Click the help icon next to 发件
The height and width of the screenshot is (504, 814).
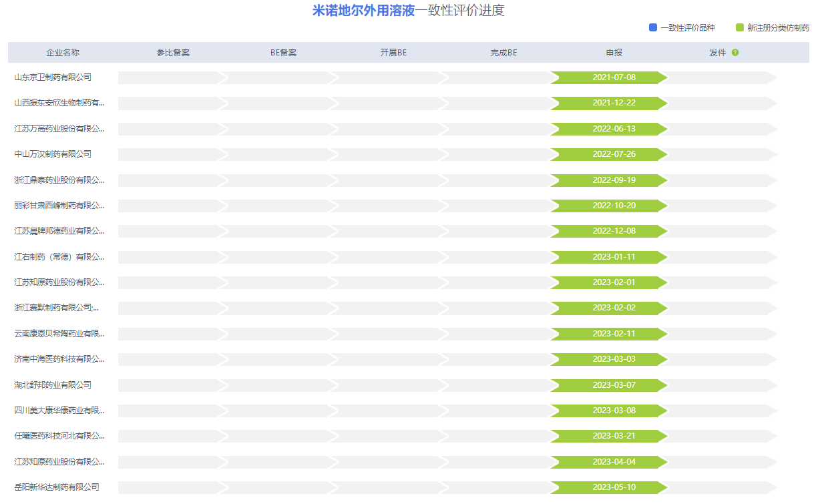(735, 53)
